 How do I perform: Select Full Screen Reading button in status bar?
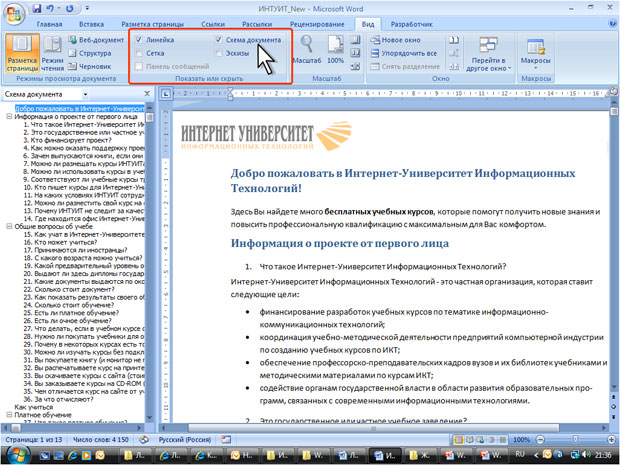click(469, 440)
